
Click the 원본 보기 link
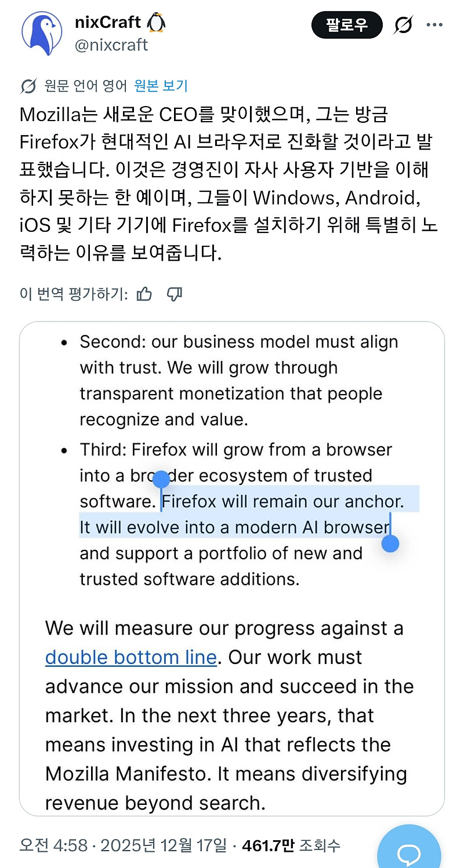pyautogui.click(x=161, y=86)
